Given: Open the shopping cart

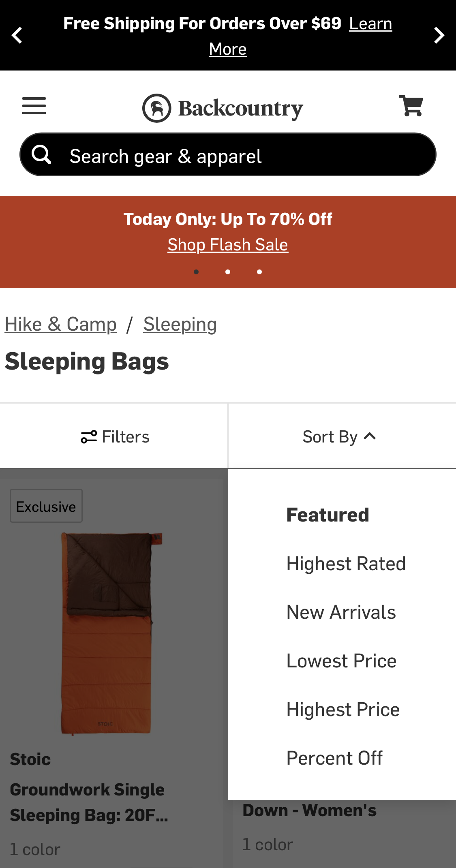Looking at the screenshot, I should [411, 105].
